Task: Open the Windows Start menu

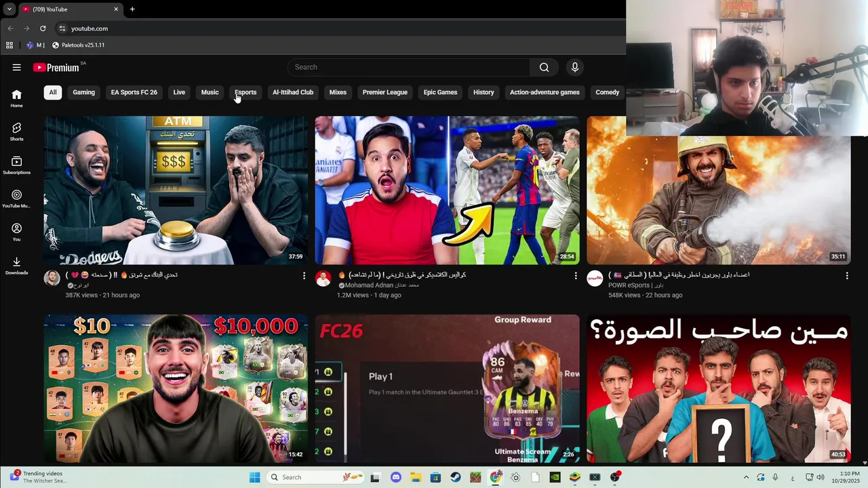Action: coord(254,477)
